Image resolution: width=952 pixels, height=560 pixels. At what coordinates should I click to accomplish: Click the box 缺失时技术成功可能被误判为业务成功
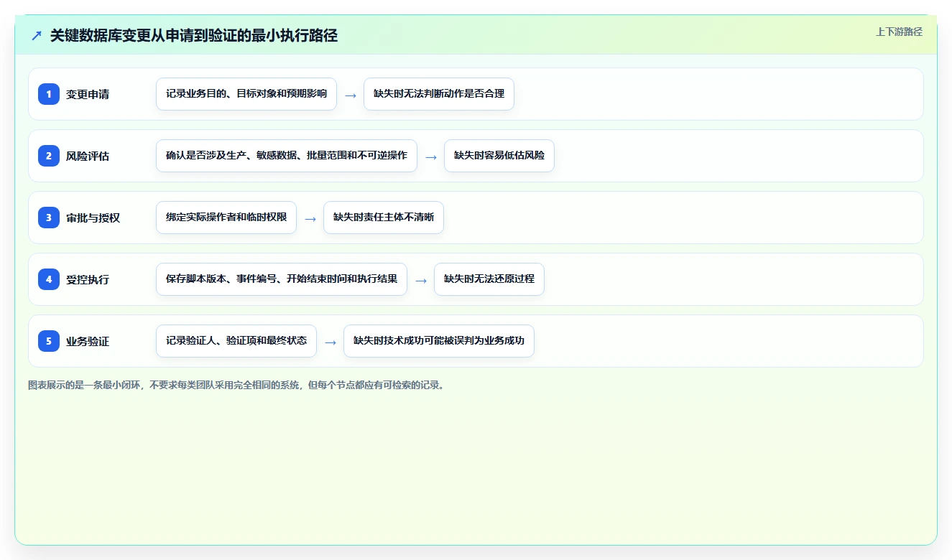(x=439, y=341)
